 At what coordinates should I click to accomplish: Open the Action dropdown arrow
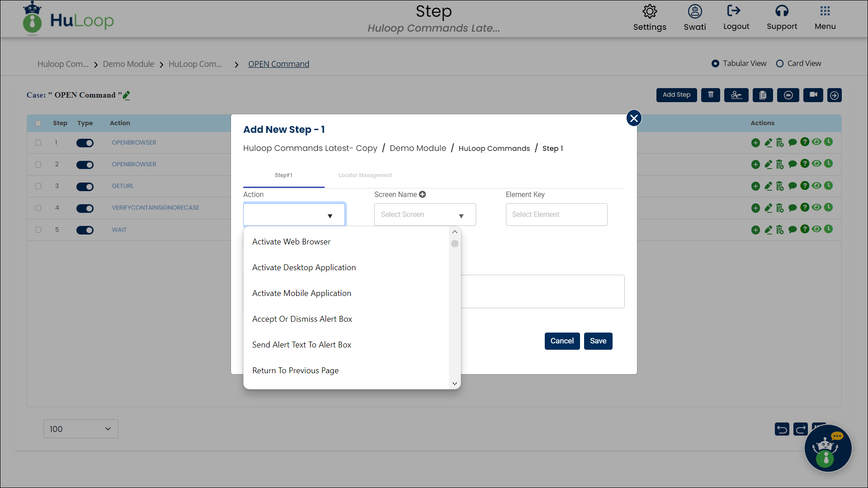coord(330,216)
